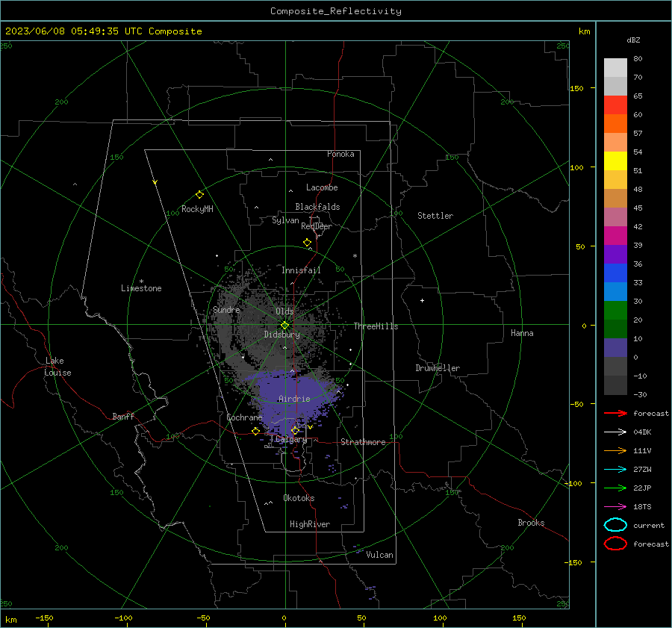Click the Vulcan town label

(x=380, y=555)
